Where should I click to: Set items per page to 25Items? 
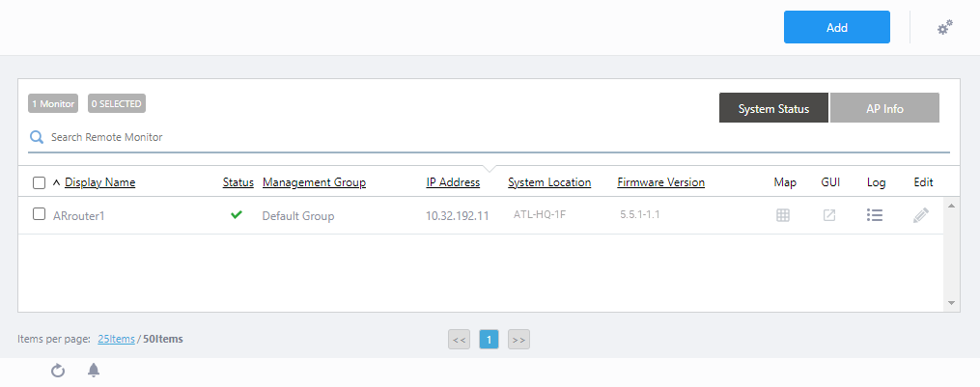pos(116,339)
